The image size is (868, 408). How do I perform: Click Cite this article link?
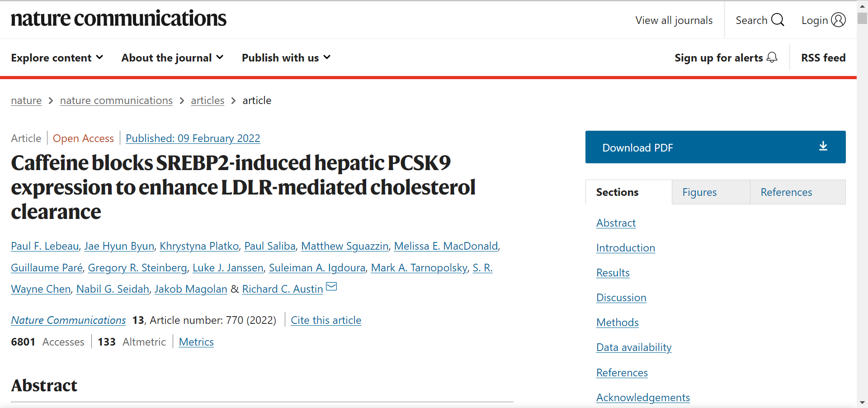point(326,320)
